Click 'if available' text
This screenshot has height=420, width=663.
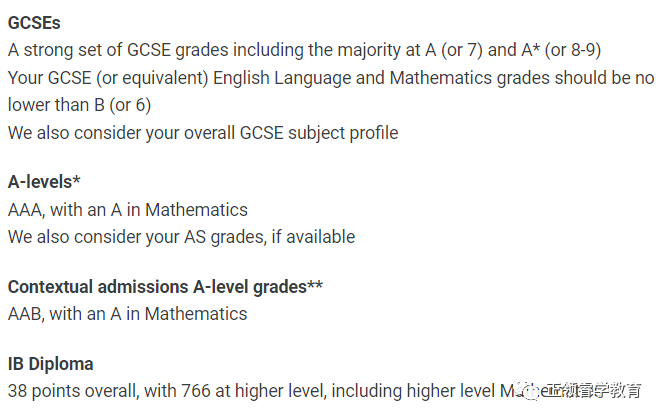pyautogui.click(x=313, y=237)
